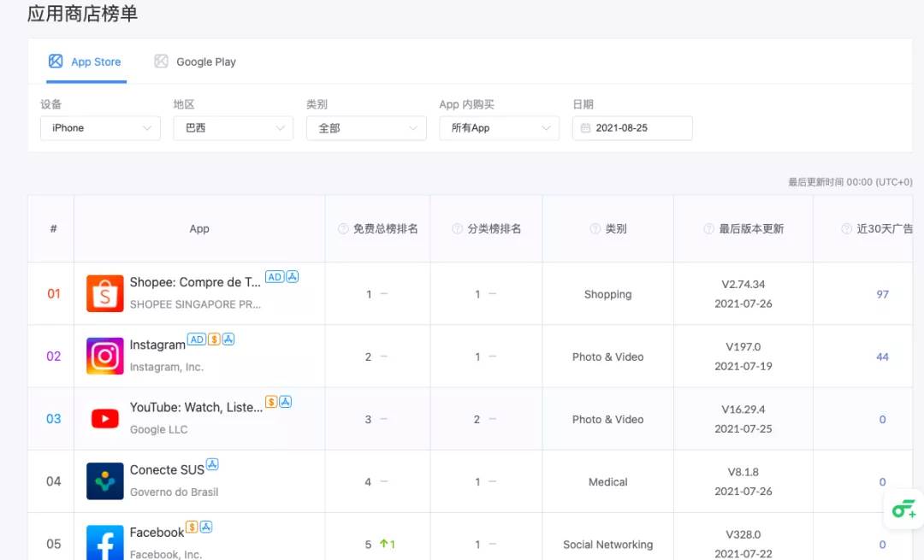Click help icon next to 最后版本更新 header
This screenshot has height=560, width=924.
[709, 228]
